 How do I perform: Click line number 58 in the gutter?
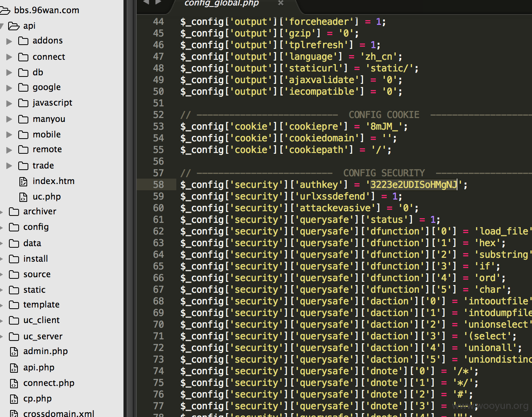158,185
